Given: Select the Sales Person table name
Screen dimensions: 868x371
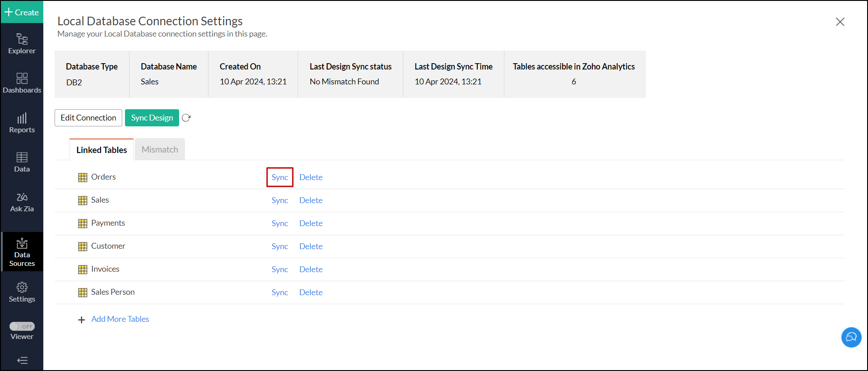Looking at the screenshot, I should (x=113, y=292).
